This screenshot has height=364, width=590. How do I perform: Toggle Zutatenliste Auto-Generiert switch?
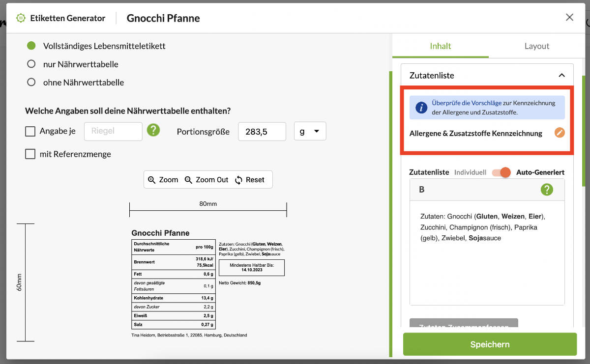point(501,172)
